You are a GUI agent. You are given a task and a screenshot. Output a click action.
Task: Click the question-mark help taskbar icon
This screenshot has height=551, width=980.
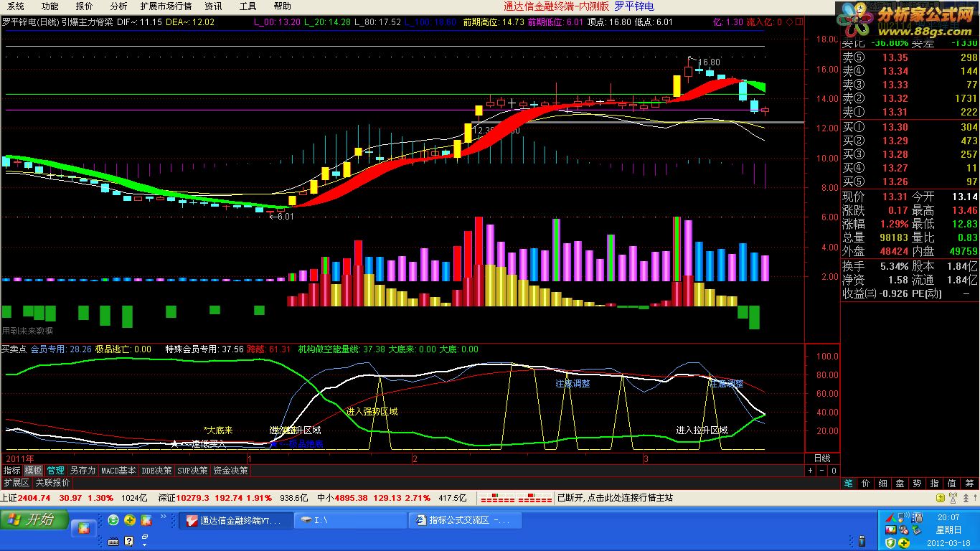pos(129,540)
